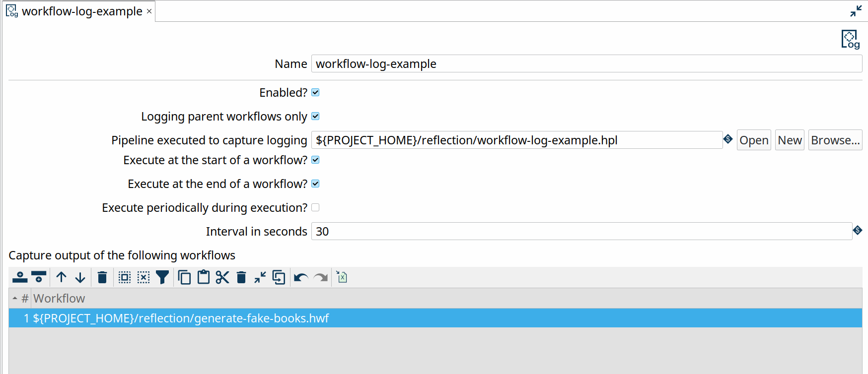Toggle sort arrow in the table header
The height and width of the screenshot is (374, 868).
[x=15, y=298]
